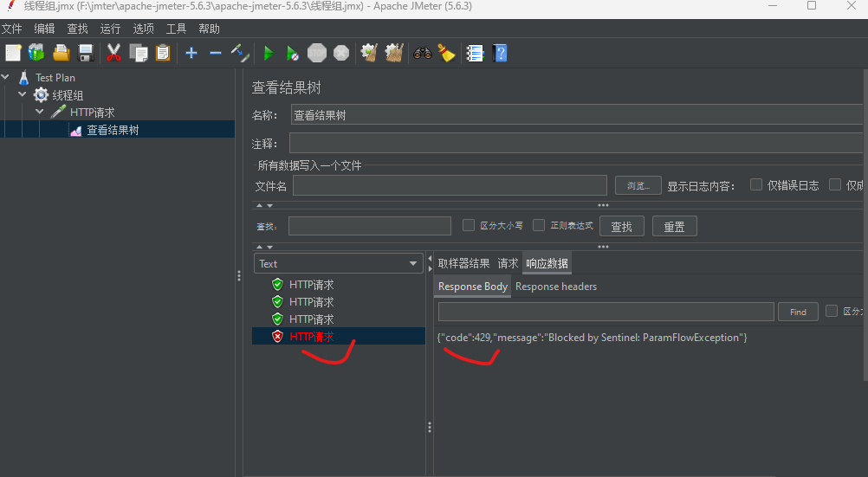The image size is (868, 477).
Task: Click the response body Find input field
Action: click(606, 312)
